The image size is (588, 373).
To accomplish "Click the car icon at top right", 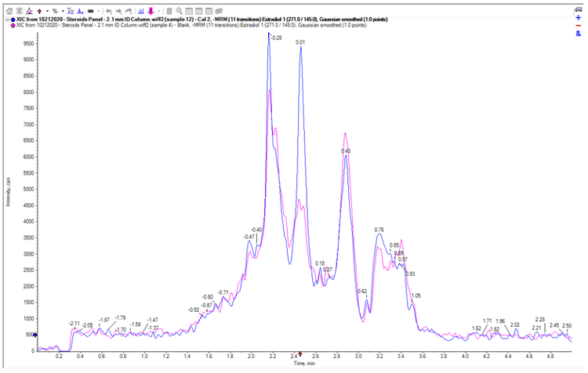I will pyautogui.click(x=579, y=10).
